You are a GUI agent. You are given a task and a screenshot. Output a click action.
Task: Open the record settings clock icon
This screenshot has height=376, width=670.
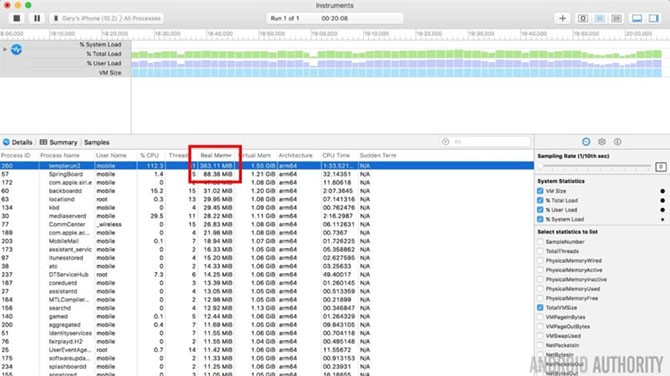click(586, 141)
